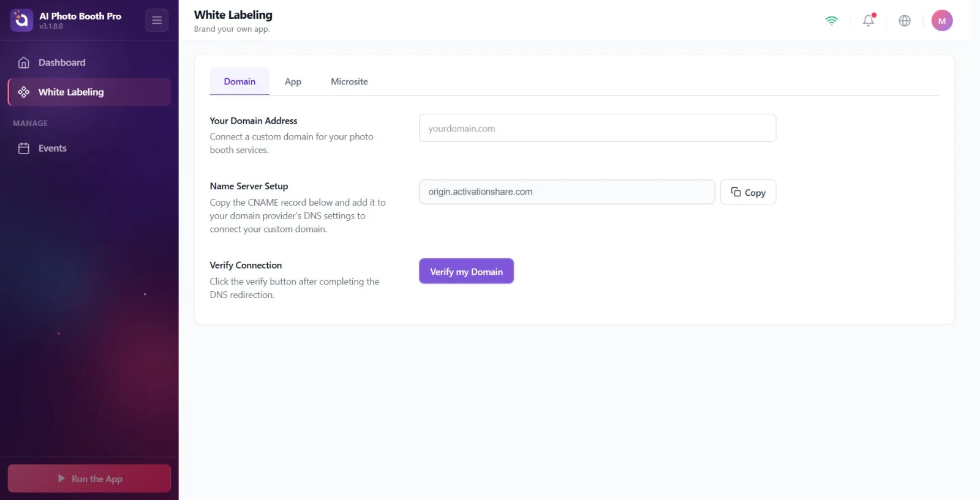980x500 pixels.
Task: Focus the yourdomain.com input field
Action: [x=597, y=128]
